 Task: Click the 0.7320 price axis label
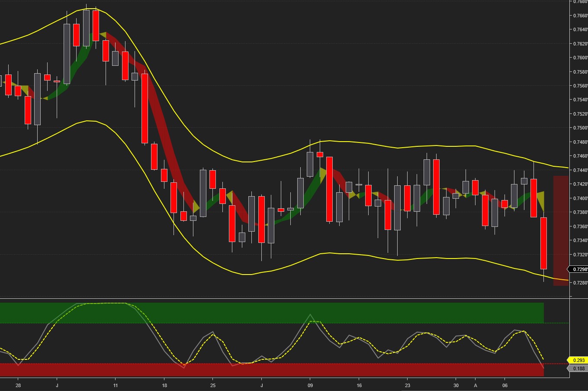click(580, 255)
